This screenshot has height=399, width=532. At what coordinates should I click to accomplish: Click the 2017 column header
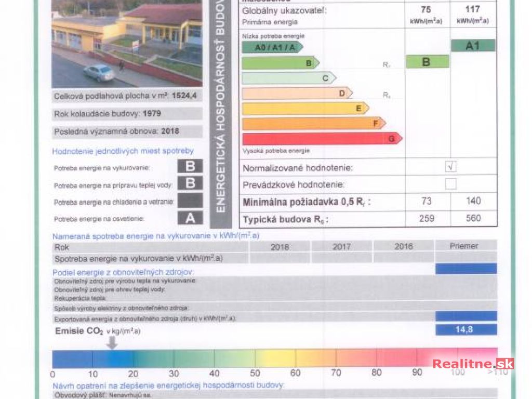tap(342, 247)
